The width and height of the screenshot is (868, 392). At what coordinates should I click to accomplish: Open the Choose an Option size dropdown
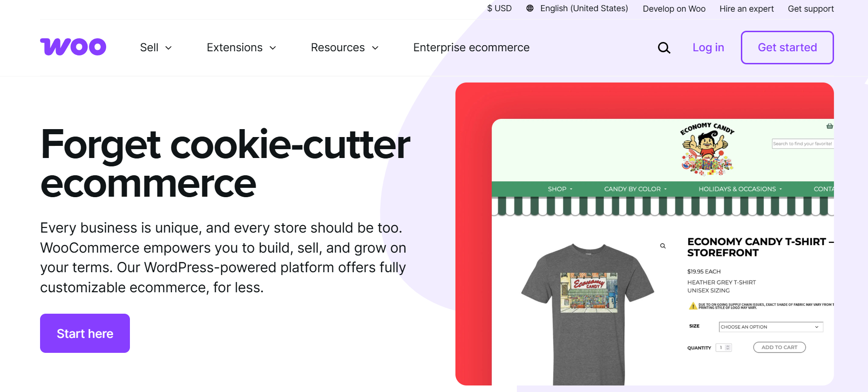[x=771, y=327]
